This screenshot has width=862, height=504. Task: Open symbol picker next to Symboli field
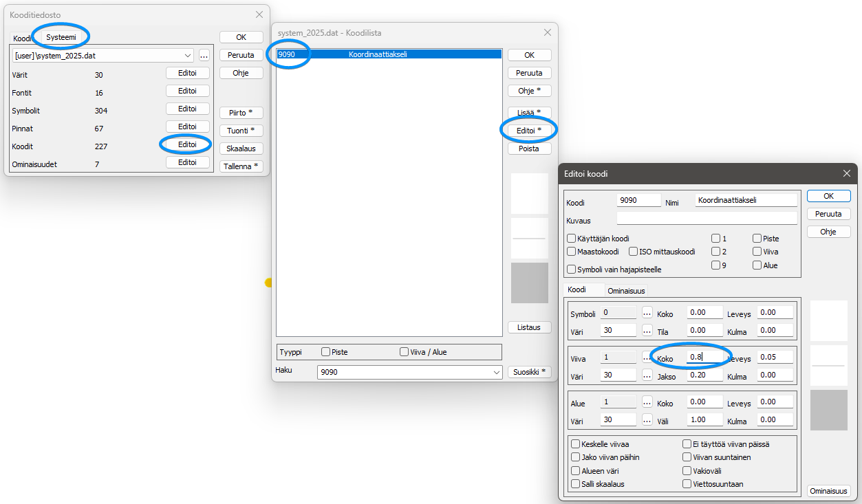click(647, 312)
